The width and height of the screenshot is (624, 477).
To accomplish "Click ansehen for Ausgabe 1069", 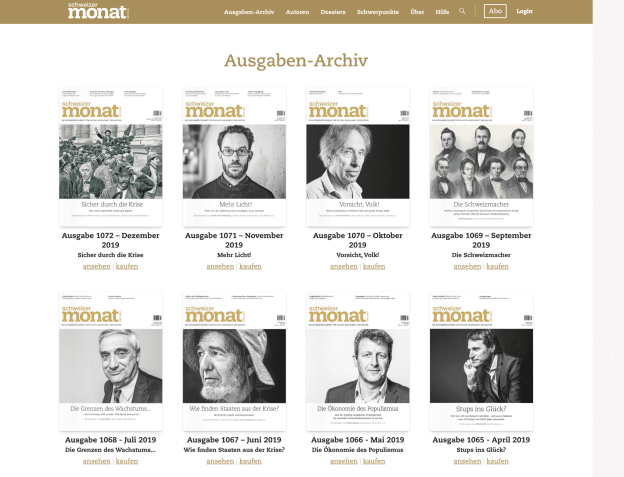I will pos(467,267).
